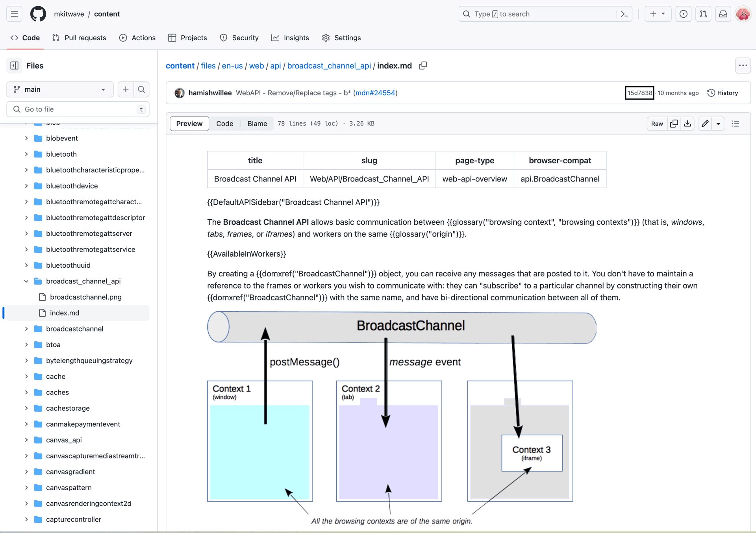Download raw file icon
Viewport: 756px width, 533px height.
(x=687, y=124)
